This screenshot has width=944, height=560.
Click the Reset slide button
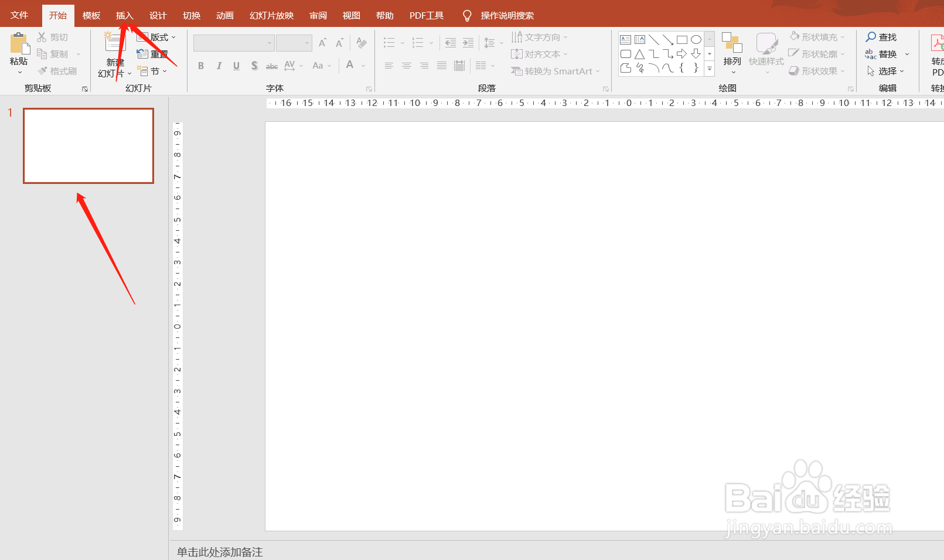tap(152, 54)
